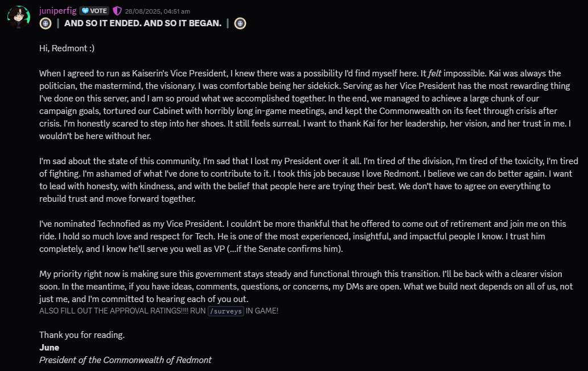This screenshot has height=371, width=588.
Task: Click the seal emoji after the heading
Action: coord(240,23)
